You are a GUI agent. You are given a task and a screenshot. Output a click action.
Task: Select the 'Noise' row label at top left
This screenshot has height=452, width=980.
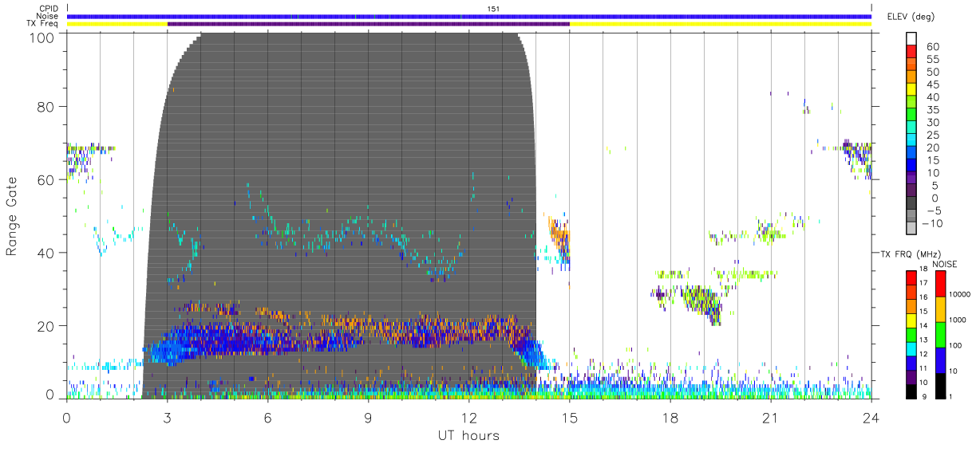(x=48, y=16)
